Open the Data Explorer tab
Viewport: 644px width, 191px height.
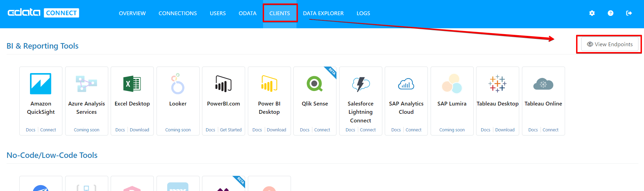pos(323,13)
